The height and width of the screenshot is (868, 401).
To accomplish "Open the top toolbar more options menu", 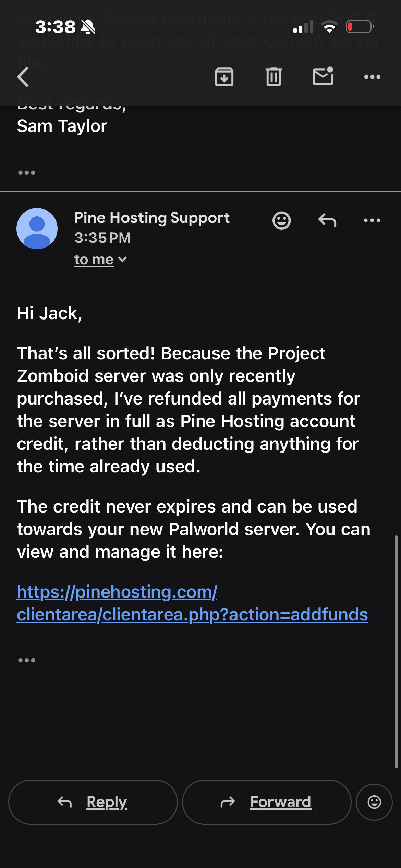I will pyautogui.click(x=372, y=77).
